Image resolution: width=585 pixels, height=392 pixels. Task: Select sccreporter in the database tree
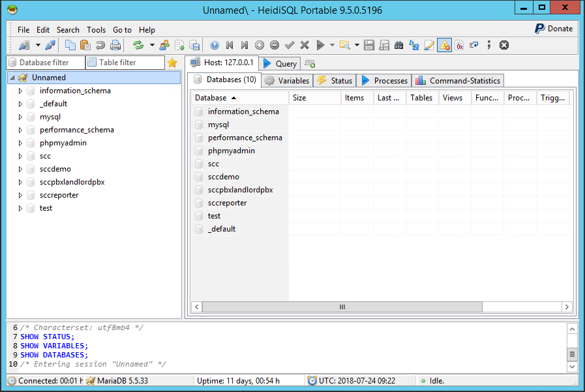[x=59, y=195]
